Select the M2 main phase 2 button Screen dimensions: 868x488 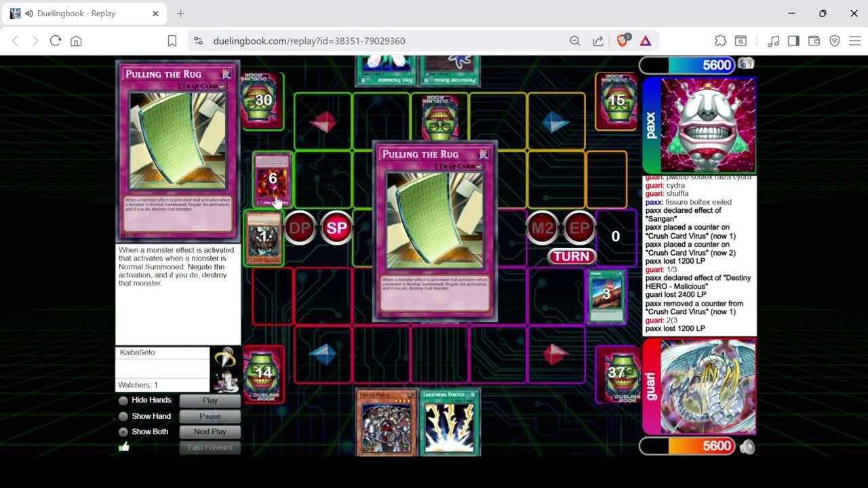[x=542, y=228]
